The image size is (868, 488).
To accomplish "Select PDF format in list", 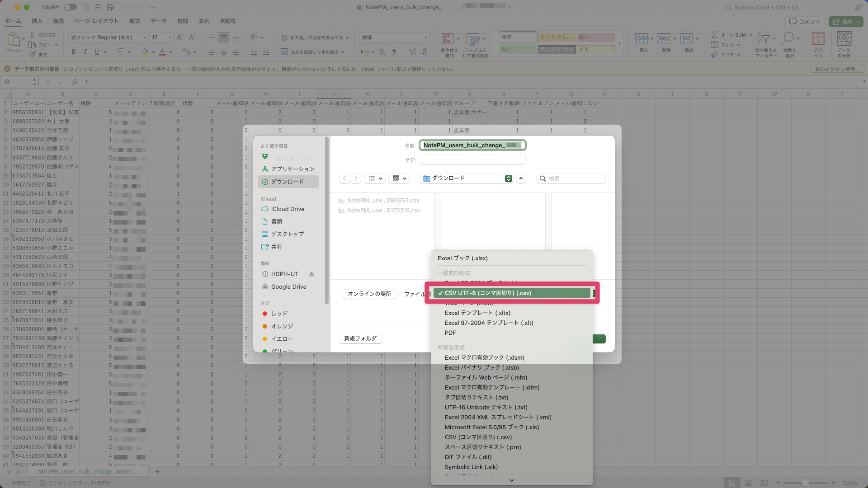I will tap(512, 333).
